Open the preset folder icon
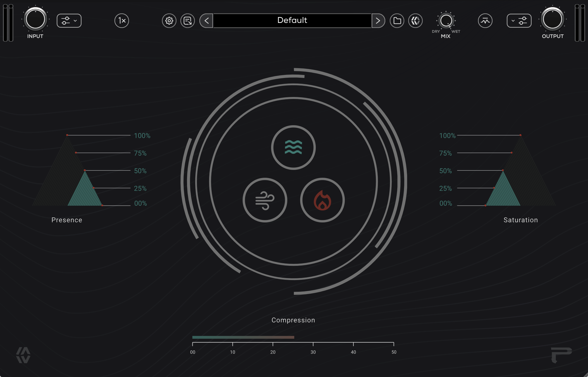The height and width of the screenshot is (377, 588). tap(397, 21)
